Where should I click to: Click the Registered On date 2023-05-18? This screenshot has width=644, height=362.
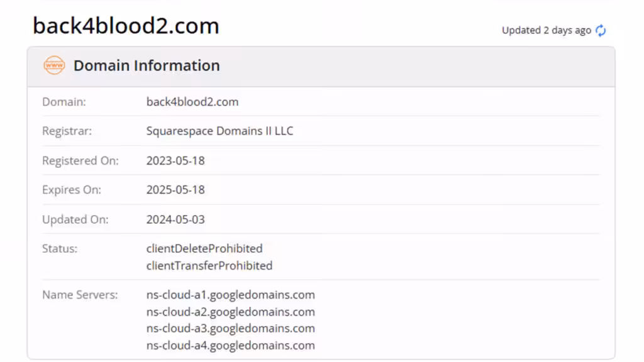pos(175,161)
